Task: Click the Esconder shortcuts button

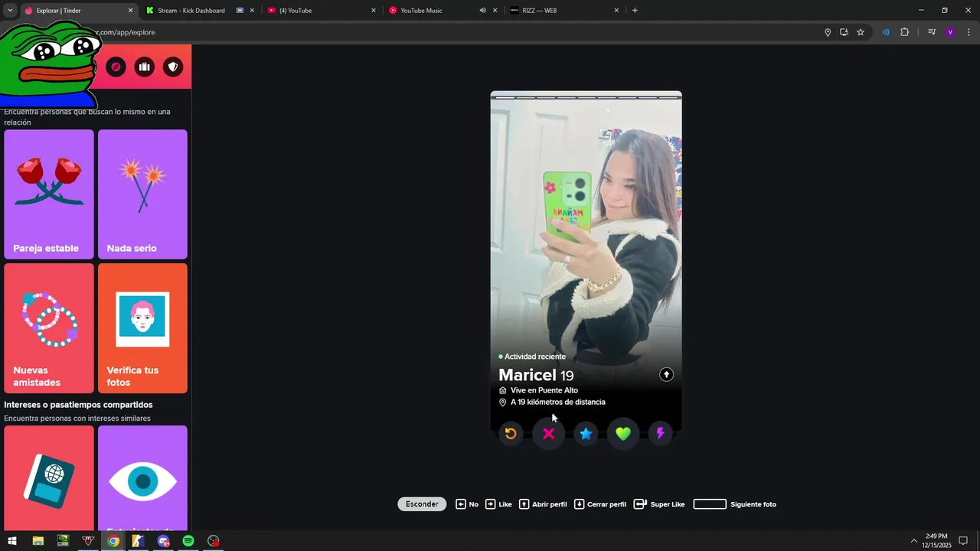Action: click(422, 504)
